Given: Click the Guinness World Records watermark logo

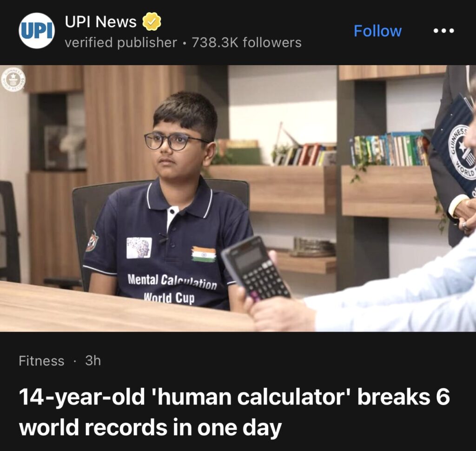Looking at the screenshot, I should (x=13, y=80).
